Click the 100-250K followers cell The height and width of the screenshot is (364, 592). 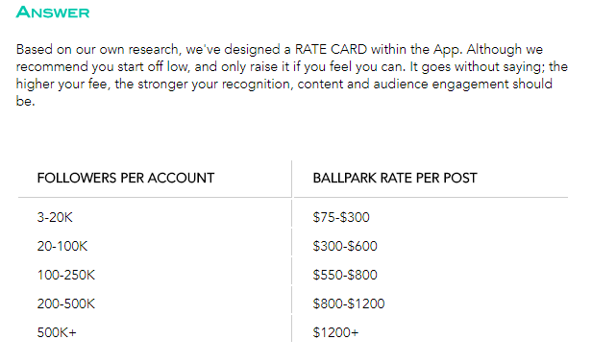tap(66, 275)
